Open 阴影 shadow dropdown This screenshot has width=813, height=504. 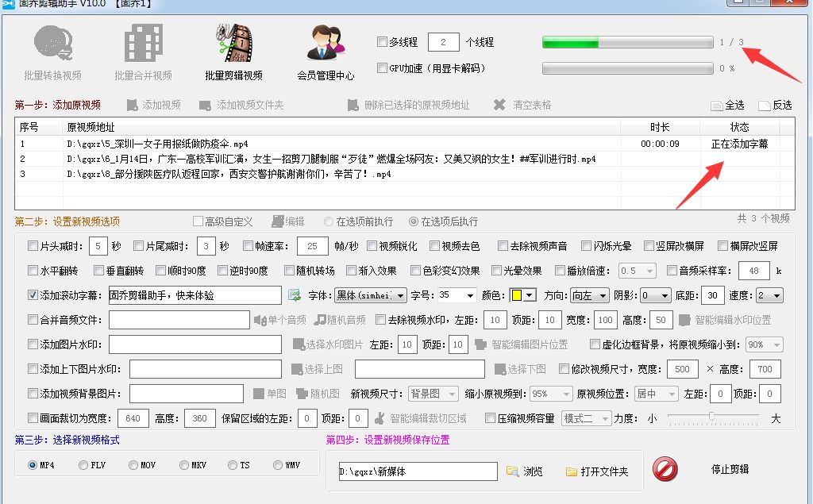[x=655, y=295]
